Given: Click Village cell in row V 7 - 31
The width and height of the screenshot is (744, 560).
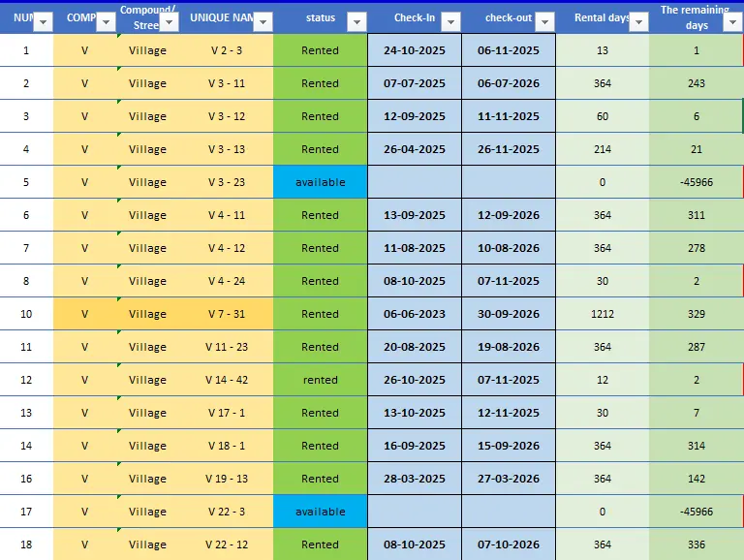Looking at the screenshot, I should pos(147,314).
